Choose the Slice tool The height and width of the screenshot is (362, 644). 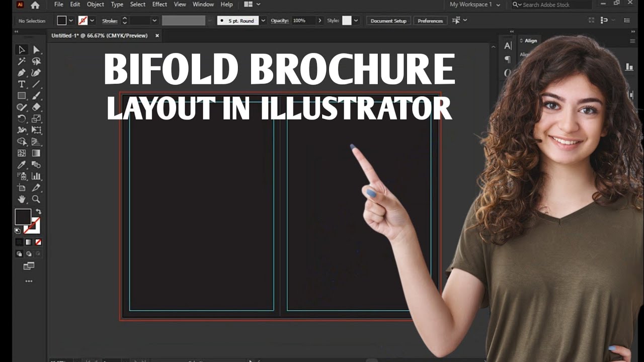point(36,188)
